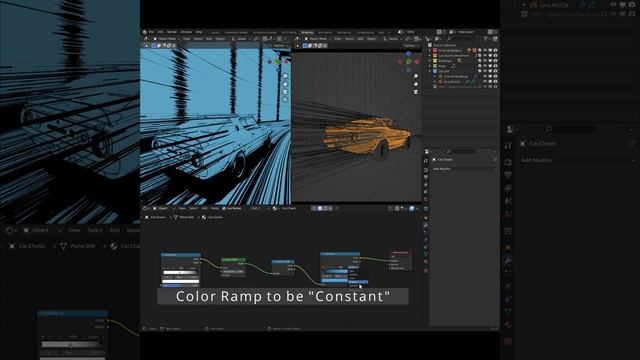
Task: Disable rendering for Cinematography collection
Action: tap(496, 50)
